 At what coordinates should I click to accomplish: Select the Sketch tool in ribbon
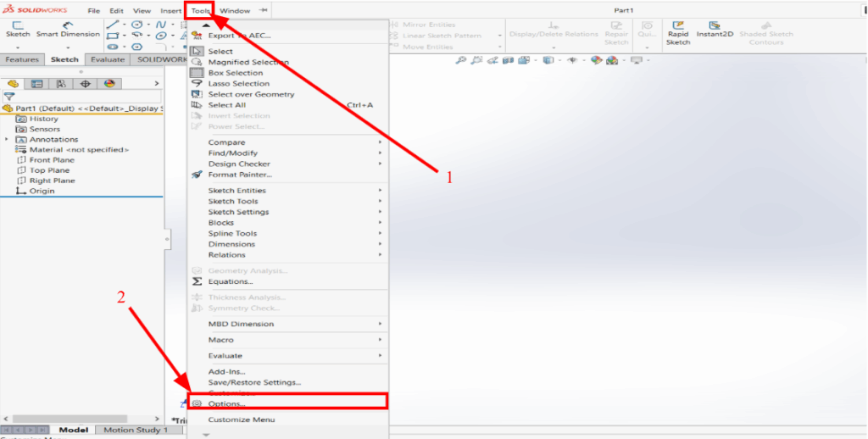18,30
